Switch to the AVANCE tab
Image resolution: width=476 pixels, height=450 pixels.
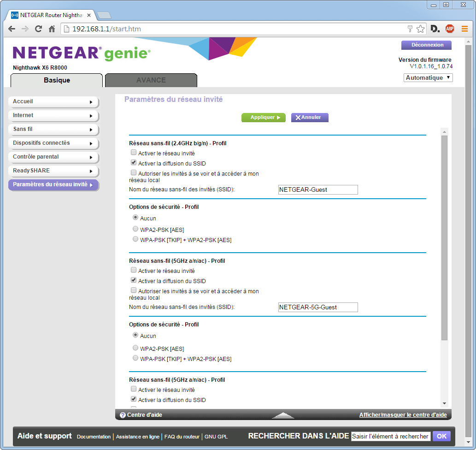click(151, 80)
